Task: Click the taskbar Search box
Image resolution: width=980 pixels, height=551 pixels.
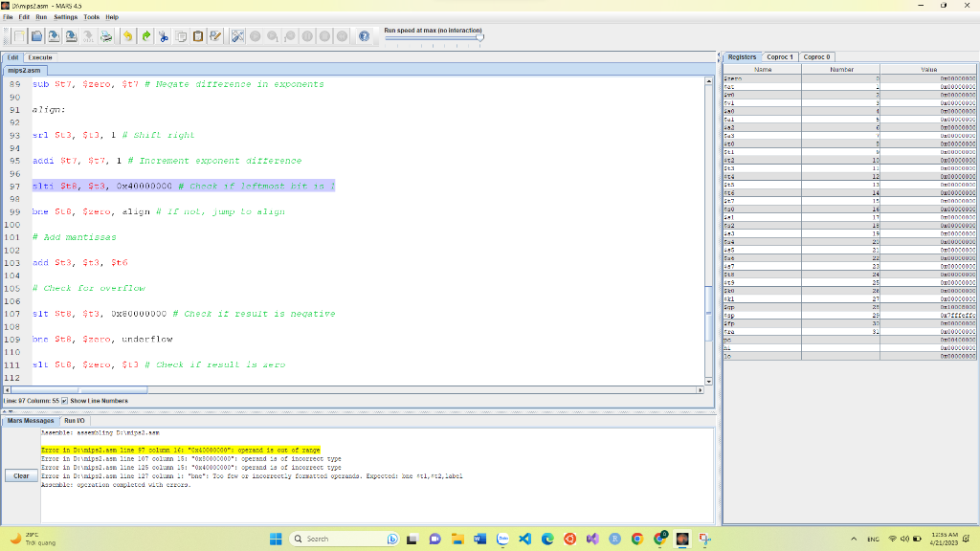Action: tap(345, 539)
